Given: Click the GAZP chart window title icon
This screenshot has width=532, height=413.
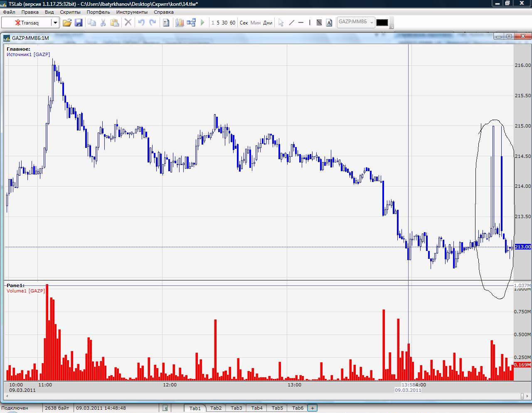Looking at the screenshot, I should [x=7, y=38].
